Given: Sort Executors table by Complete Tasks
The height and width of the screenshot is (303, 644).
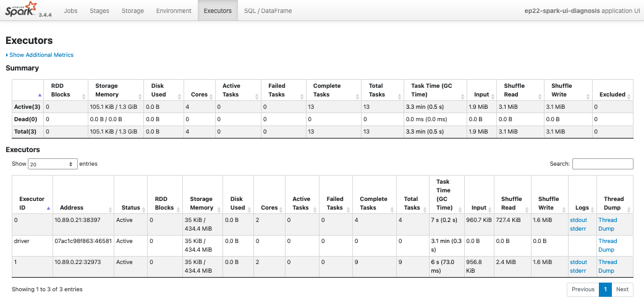Looking at the screenshot, I should click(374, 194).
